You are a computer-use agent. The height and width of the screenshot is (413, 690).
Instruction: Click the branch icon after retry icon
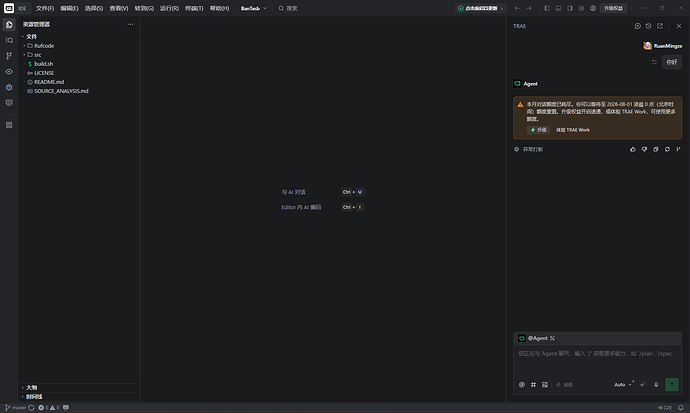pyautogui.click(x=678, y=150)
